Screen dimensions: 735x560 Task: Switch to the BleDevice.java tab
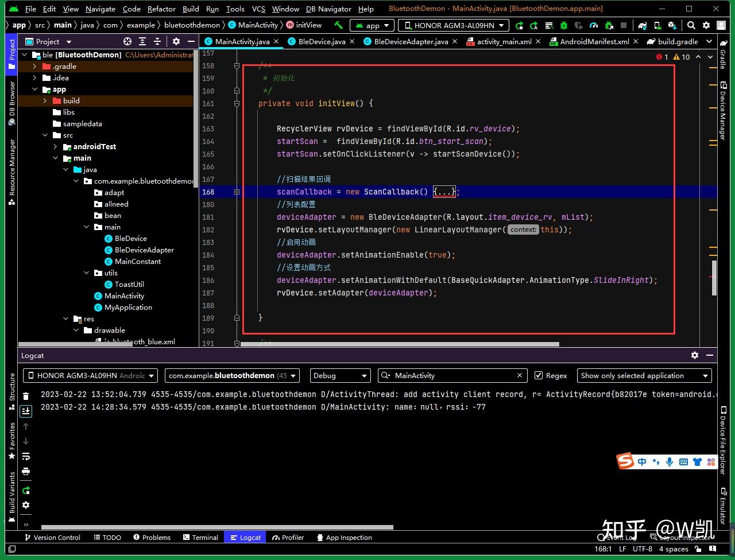322,41
